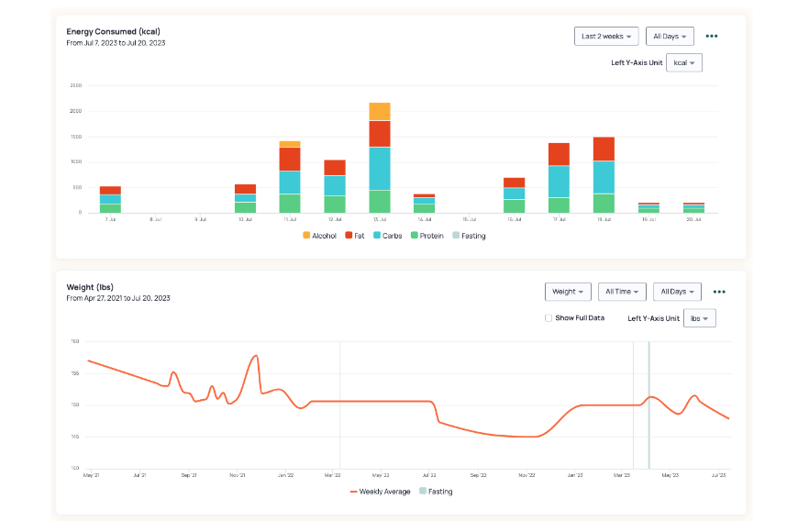
Task: Open the All Time range dropdown
Action: click(622, 292)
